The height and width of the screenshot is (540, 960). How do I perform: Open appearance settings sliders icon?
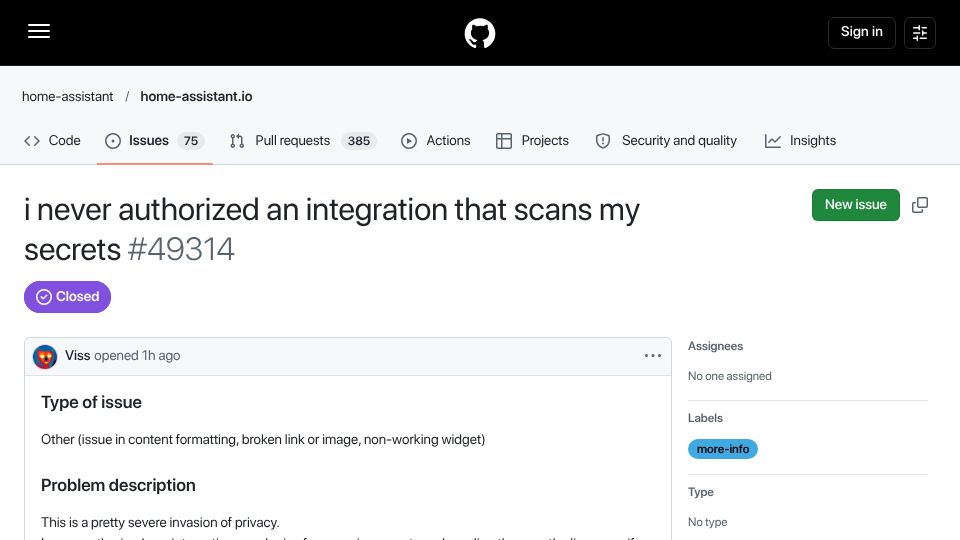(x=920, y=32)
